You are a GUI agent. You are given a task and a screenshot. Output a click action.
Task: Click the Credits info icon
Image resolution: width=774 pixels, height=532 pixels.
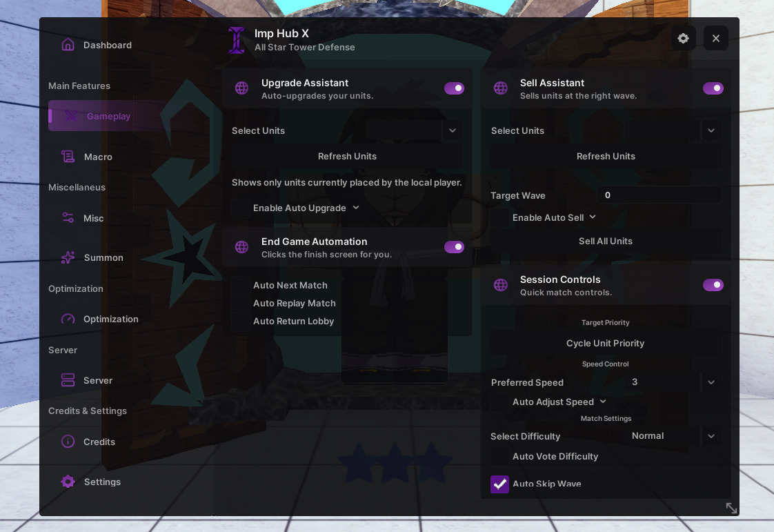pyautogui.click(x=68, y=442)
